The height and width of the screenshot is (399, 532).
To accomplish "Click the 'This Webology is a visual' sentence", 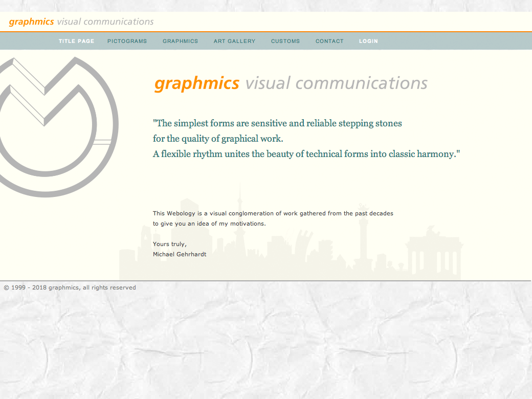I will [273, 213].
